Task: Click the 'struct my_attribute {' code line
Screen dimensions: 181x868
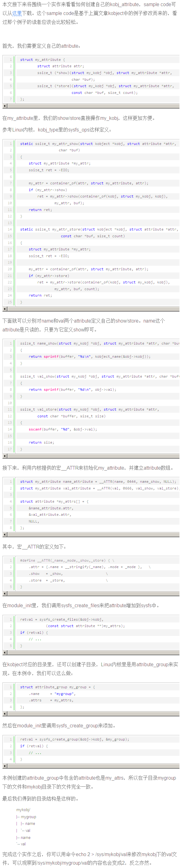Action: pos(42,60)
